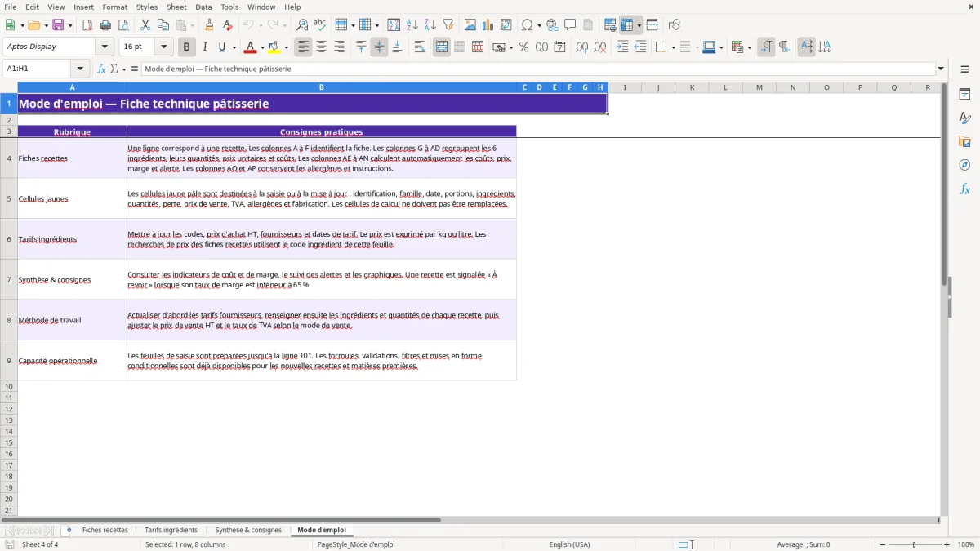Viewport: 980px width, 551px height.
Task: Open the Name Box dropdown
Action: coord(80,69)
